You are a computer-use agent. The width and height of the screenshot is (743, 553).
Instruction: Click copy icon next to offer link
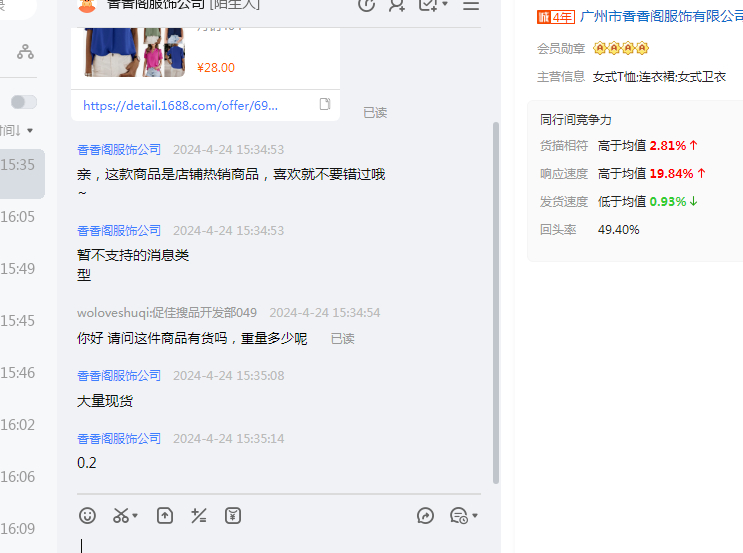pos(325,104)
